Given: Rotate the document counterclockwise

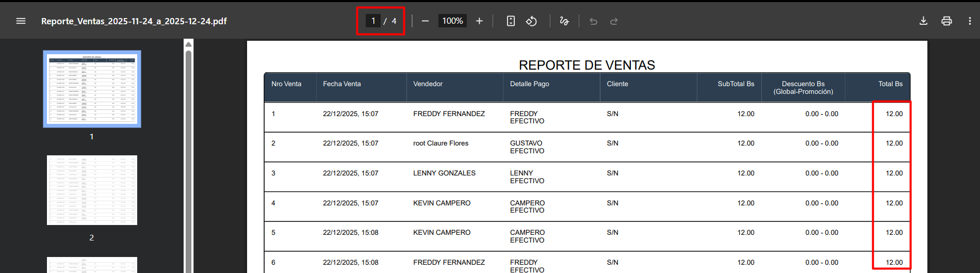Looking at the screenshot, I should [531, 21].
